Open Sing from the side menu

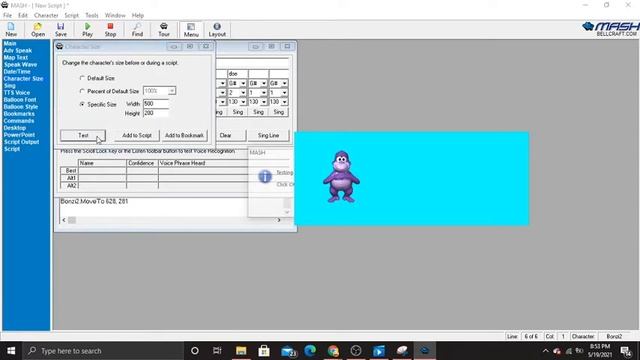pos(9,86)
